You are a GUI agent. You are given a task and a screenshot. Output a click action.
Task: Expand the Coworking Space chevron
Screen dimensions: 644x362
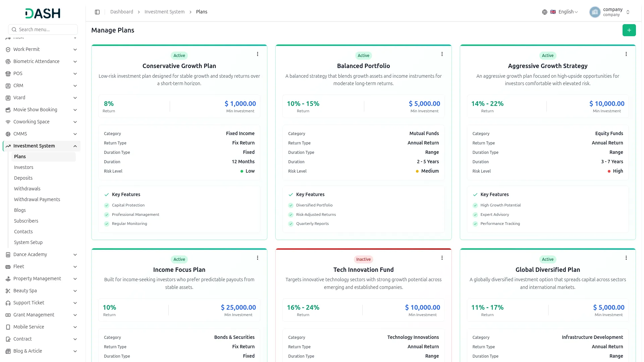75,122
